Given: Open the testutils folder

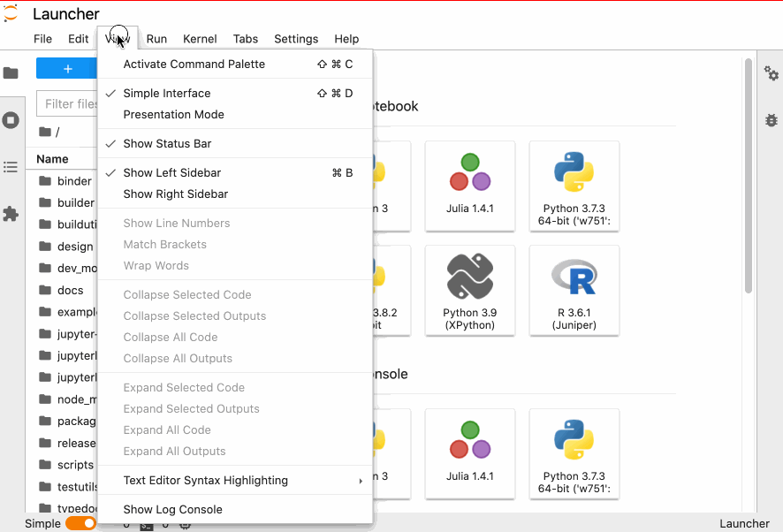Looking at the screenshot, I should pos(63,487).
